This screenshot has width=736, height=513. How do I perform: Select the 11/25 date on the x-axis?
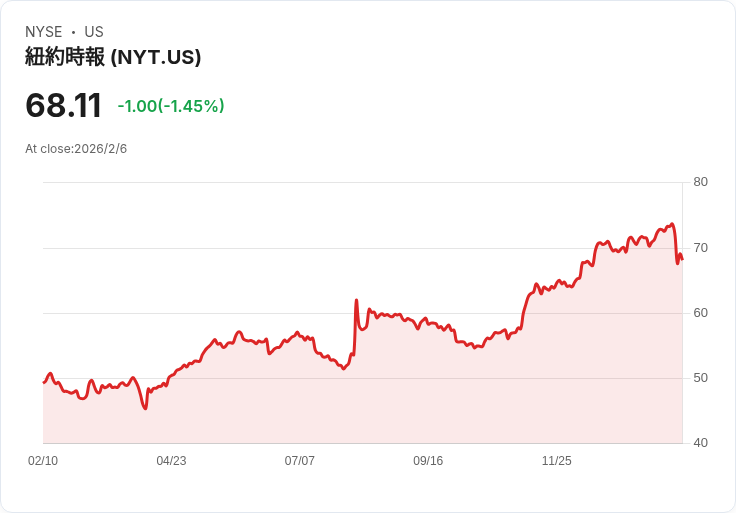[556, 461]
